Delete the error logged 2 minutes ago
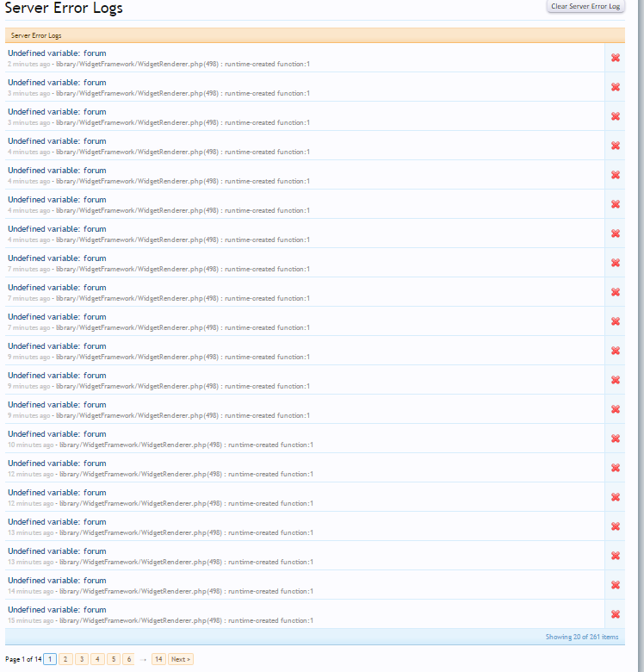644x672 pixels. (x=615, y=58)
